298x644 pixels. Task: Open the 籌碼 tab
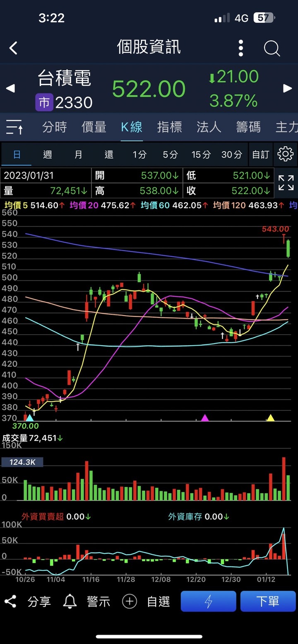pos(248,127)
